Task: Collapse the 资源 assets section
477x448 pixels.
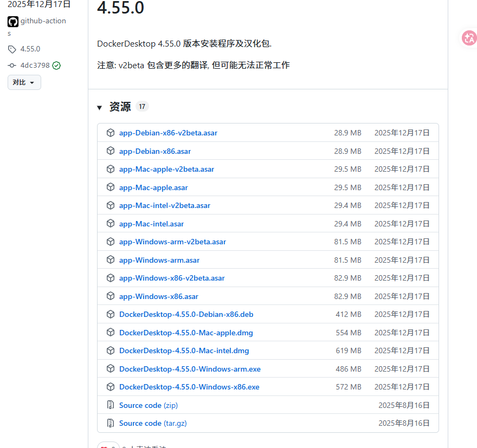Action: [x=99, y=107]
